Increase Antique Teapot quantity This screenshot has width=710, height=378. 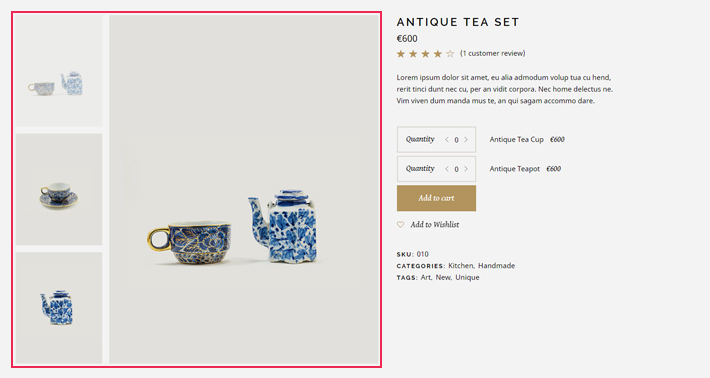466,169
